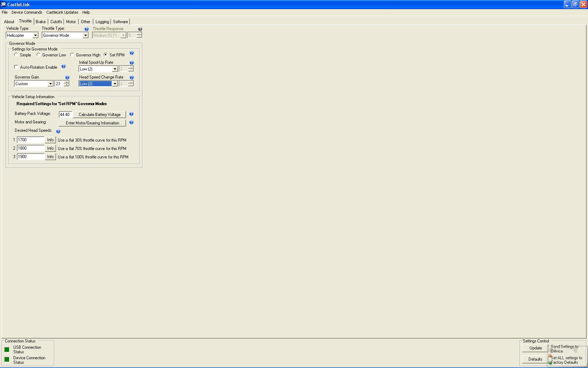The height and width of the screenshot is (368, 588).
Task: Click Info button for head speed 1800
Action: [x=50, y=148]
